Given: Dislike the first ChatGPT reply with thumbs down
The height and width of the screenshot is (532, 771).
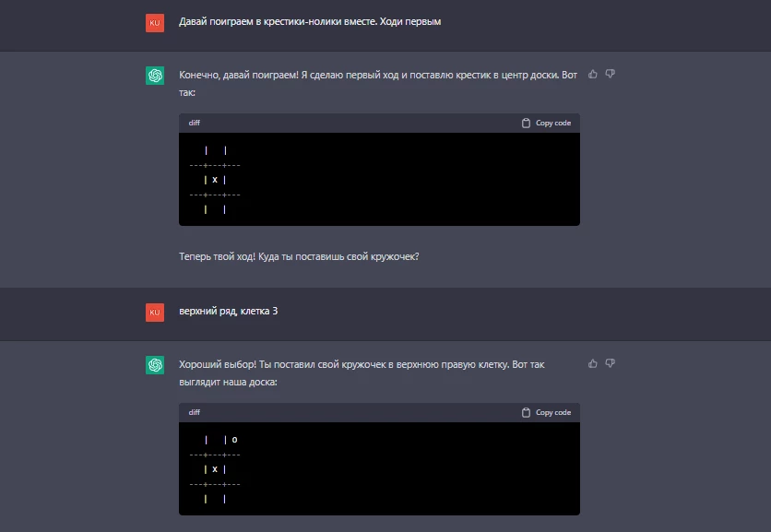Looking at the screenshot, I should click(610, 75).
